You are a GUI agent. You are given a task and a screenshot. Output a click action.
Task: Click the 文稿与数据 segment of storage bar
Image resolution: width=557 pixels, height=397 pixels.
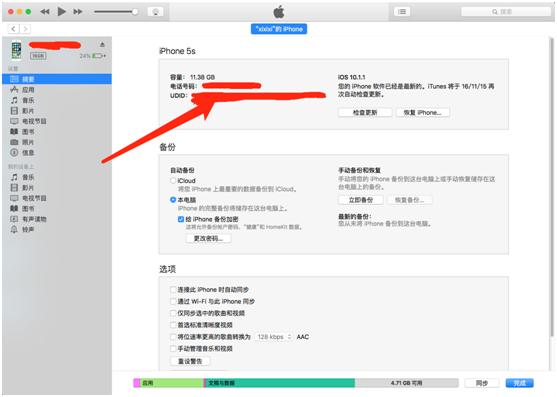click(x=280, y=383)
